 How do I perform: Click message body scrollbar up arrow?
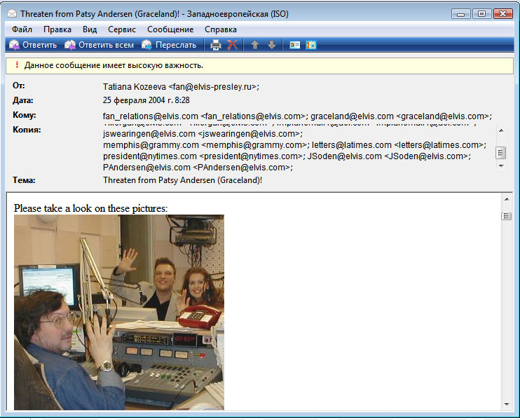coord(507,199)
